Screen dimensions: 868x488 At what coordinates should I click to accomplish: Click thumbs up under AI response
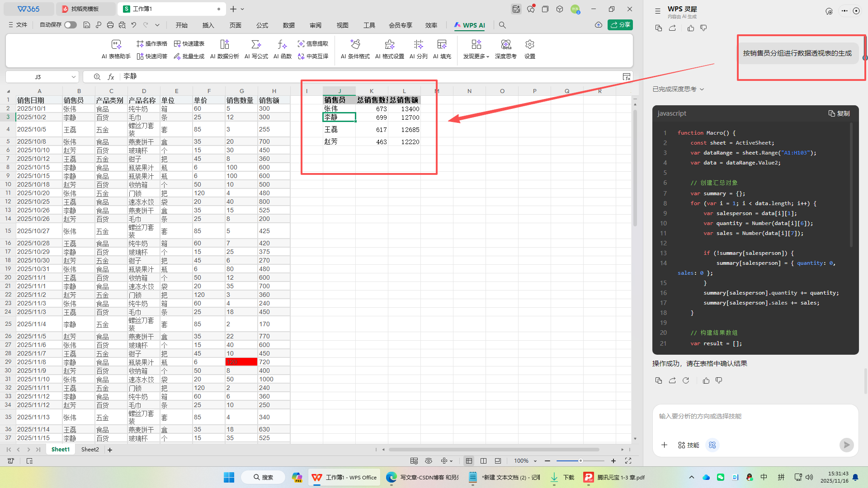click(x=706, y=381)
